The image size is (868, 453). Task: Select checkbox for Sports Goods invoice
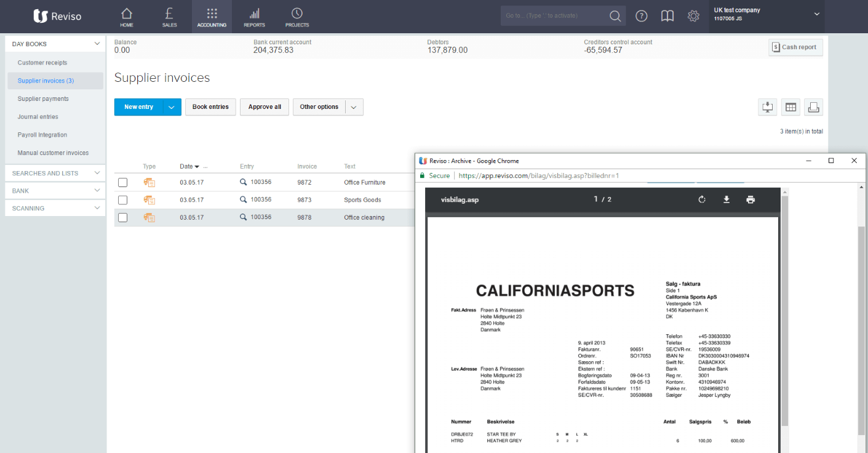point(123,200)
